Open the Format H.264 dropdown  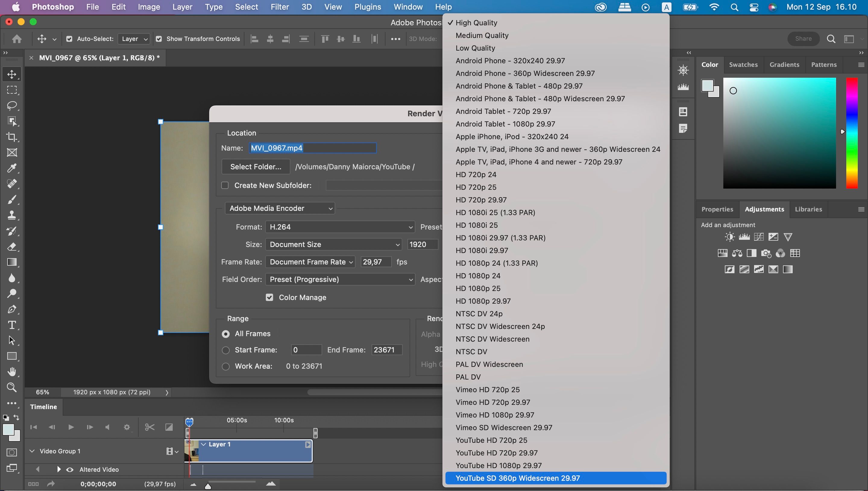[x=340, y=227]
